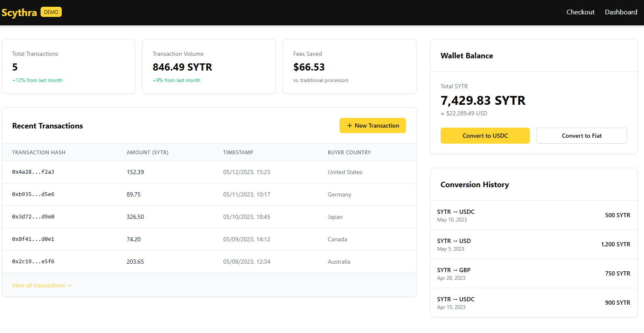Click the Wallet Balance total of 7,429.83 SYTR

coord(483,101)
